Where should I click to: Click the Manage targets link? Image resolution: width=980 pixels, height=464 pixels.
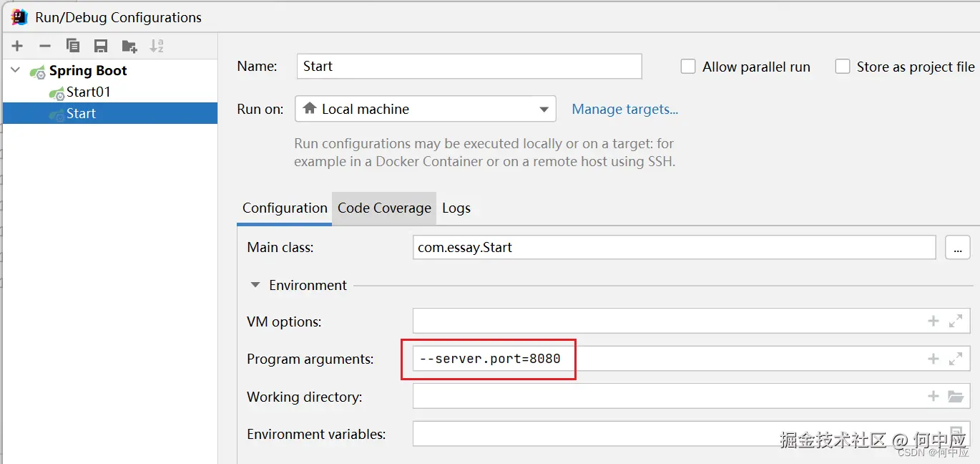pos(624,110)
